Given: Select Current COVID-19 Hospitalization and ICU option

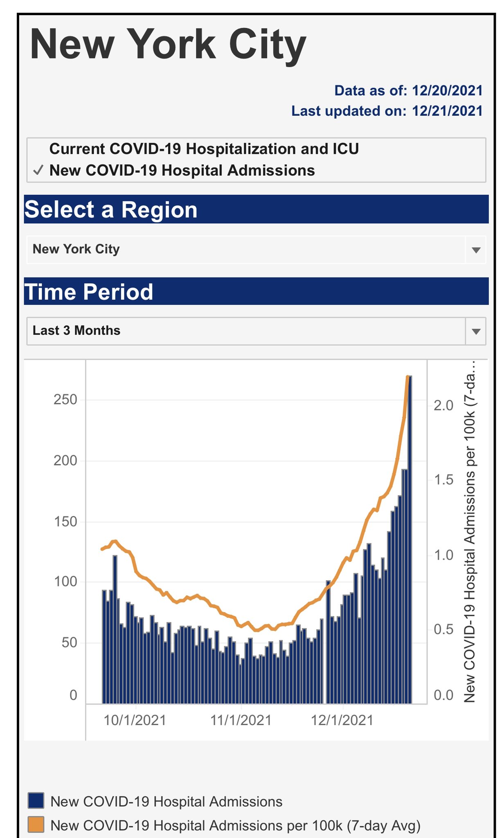Looking at the screenshot, I should (204, 149).
